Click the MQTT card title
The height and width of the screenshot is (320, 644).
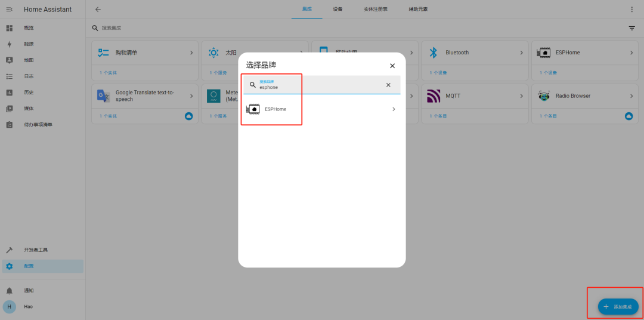(x=453, y=96)
